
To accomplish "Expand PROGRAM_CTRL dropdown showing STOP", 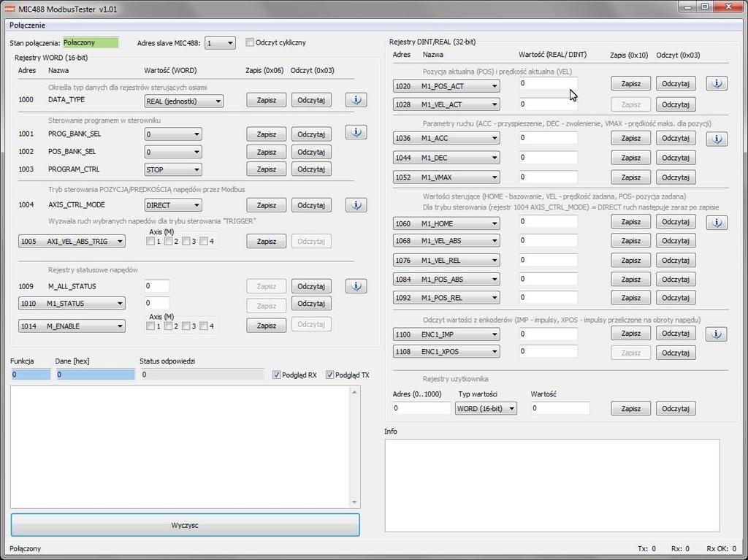I will point(173,170).
